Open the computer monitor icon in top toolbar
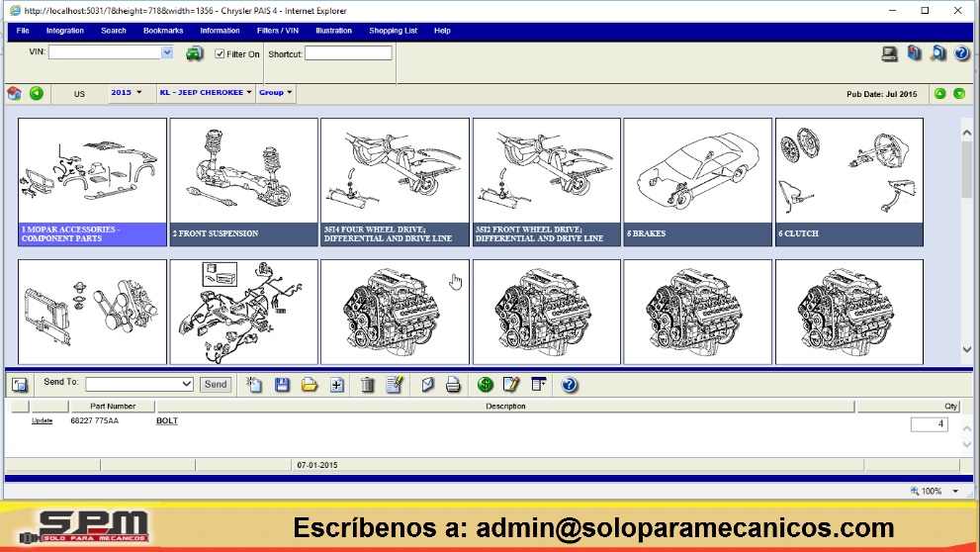The height and width of the screenshot is (552, 980). click(889, 53)
